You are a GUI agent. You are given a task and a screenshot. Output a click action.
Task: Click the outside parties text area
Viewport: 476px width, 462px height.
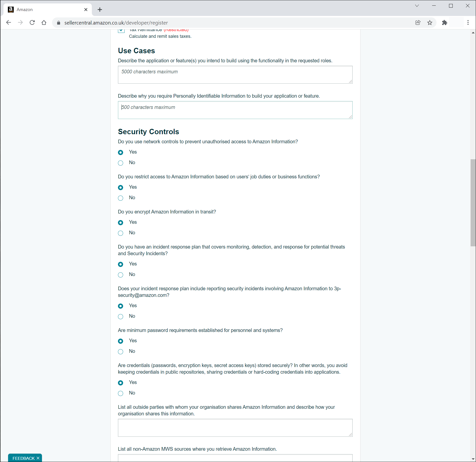(x=235, y=428)
